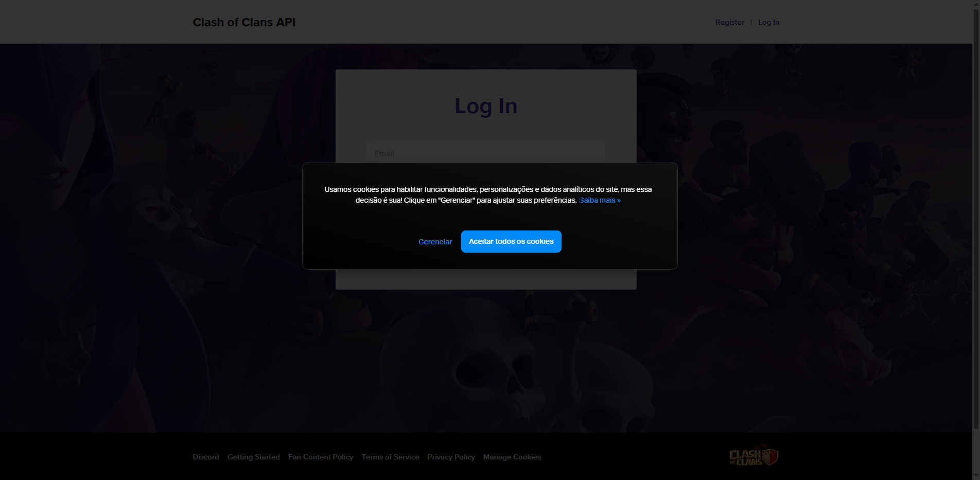
Task: View the Fan Content Policy
Action: pos(320,457)
